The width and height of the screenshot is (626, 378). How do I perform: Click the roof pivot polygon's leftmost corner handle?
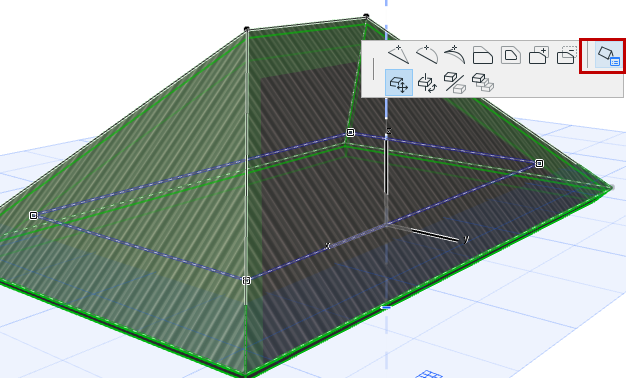point(34,216)
